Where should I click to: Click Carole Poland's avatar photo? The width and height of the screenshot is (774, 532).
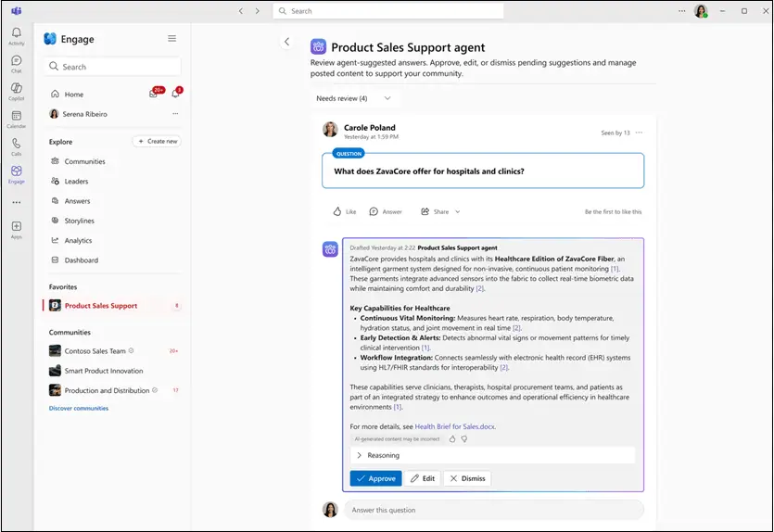click(330, 130)
